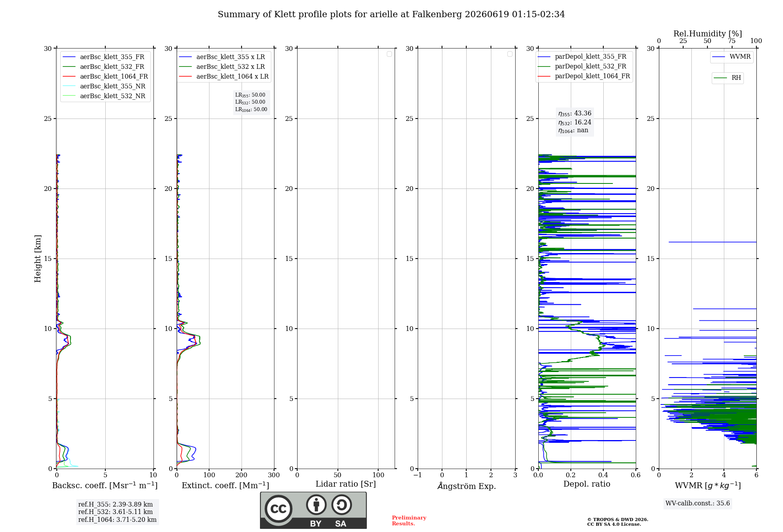Click the blue aerBsc_klett_355_FR legend line
The image size is (783, 532).
click(x=69, y=57)
